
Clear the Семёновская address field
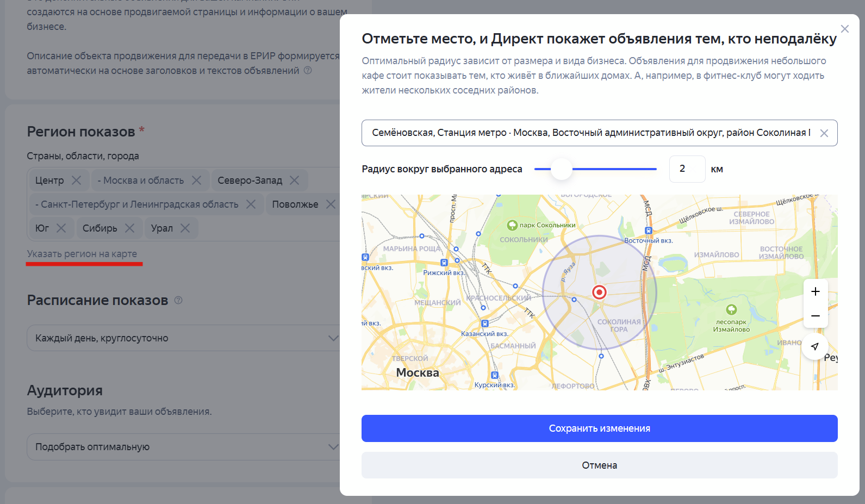click(824, 133)
